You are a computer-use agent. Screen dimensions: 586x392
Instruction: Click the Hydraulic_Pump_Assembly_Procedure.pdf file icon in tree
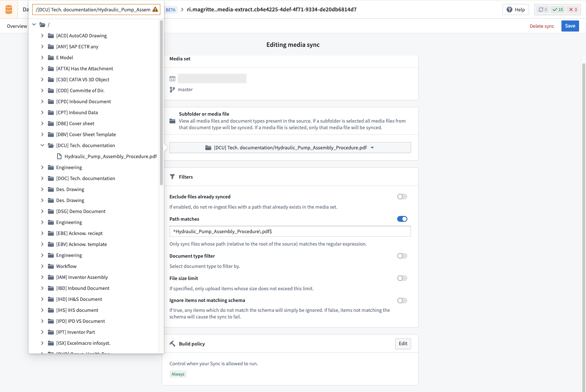(59, 156)
